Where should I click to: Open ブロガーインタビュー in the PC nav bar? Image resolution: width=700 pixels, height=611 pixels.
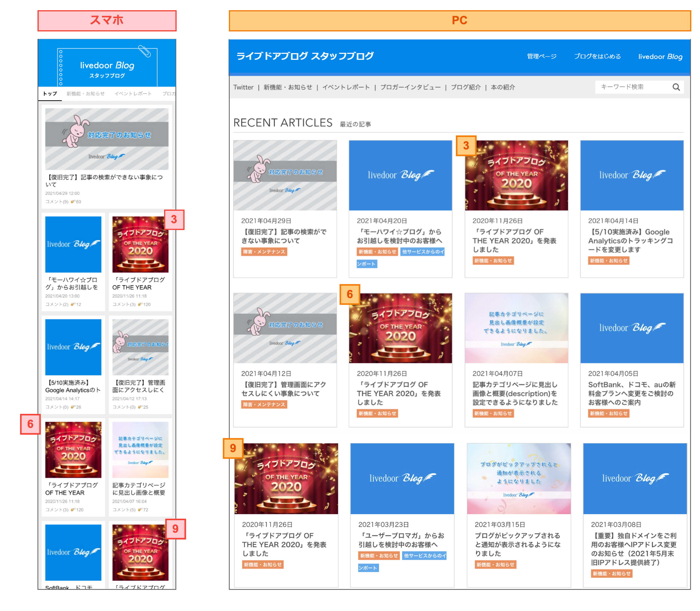pos(410,87)
